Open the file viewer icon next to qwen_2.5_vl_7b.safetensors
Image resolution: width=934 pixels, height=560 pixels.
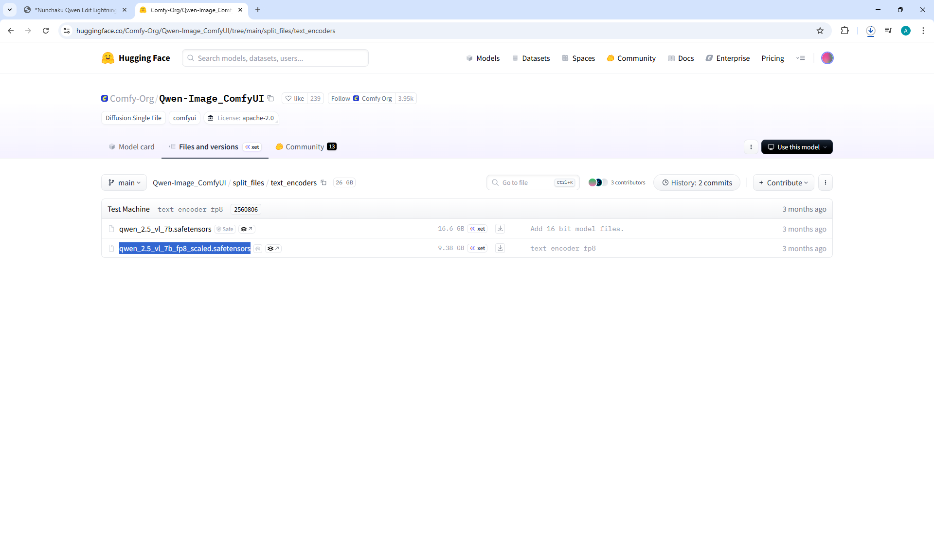pyautogui.click(x=247, y=229)
